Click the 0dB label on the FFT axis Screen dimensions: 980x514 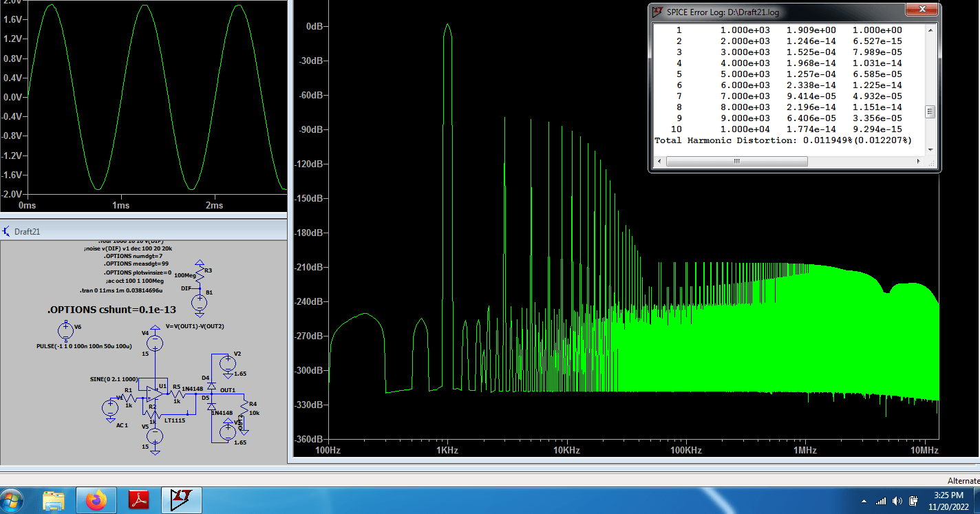(x=314, y=26)
